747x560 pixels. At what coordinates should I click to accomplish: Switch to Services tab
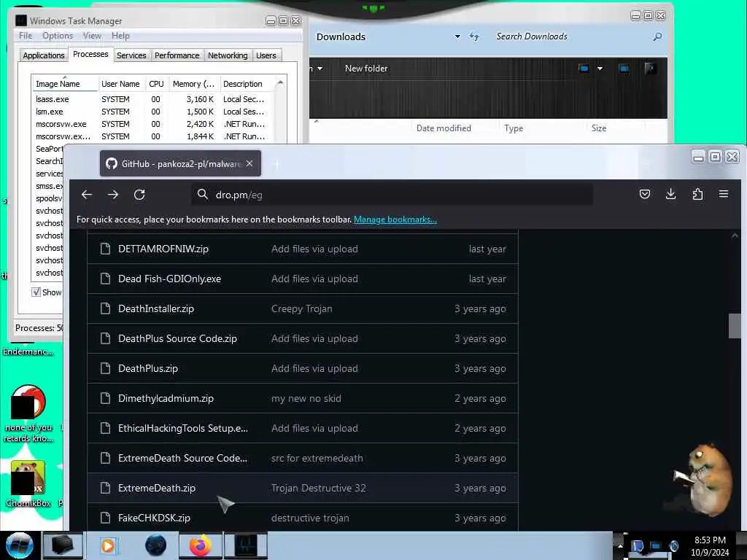[x=131, y=55]
